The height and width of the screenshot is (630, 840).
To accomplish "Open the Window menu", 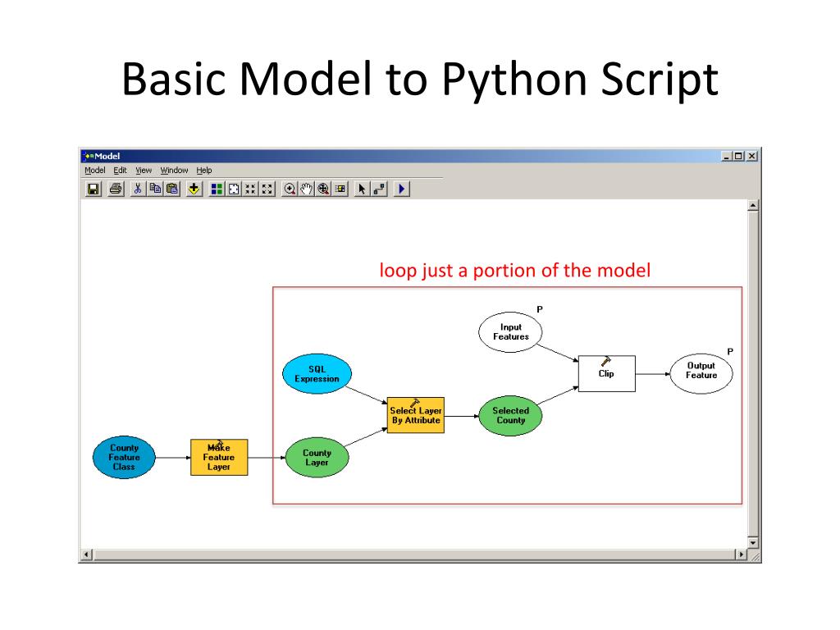I will point(174,171).
